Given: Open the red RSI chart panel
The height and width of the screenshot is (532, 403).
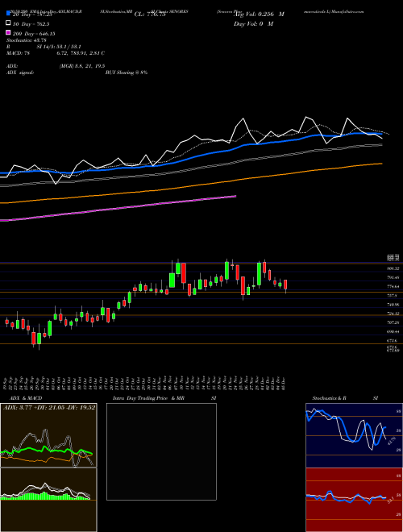Looking at the screenshot, I should pyautogui.click(x=354, y=500).
